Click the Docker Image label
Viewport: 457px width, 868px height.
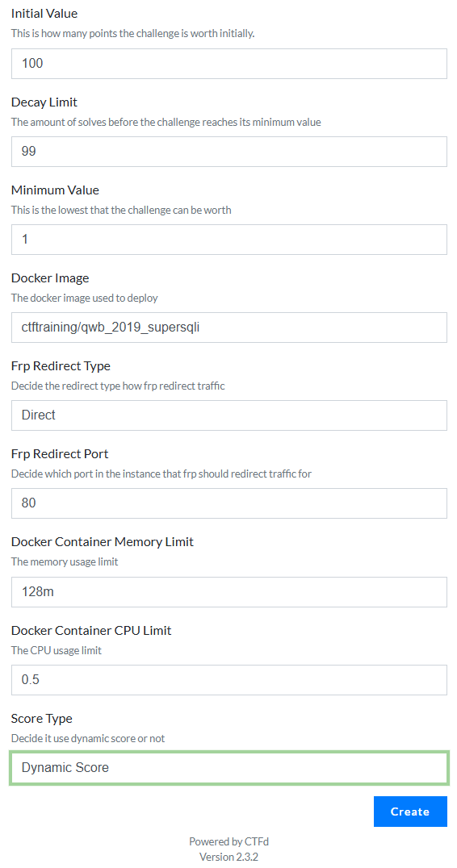pyautogui.click(x=50, y=278)
